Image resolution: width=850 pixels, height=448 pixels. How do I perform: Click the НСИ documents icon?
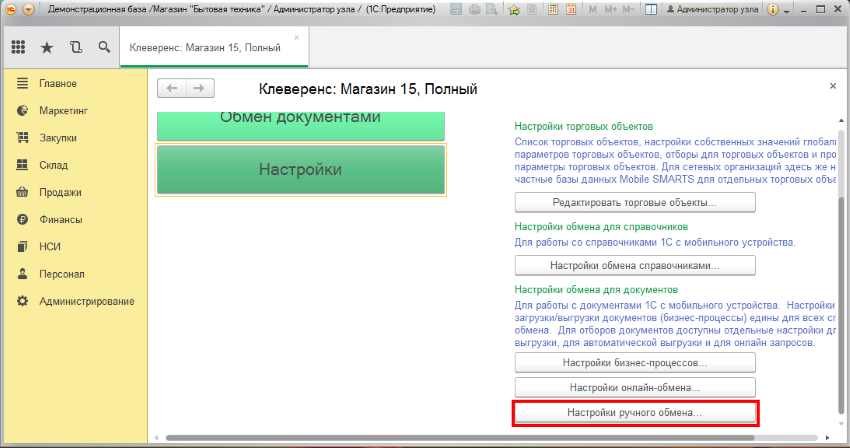click(22, 246)
